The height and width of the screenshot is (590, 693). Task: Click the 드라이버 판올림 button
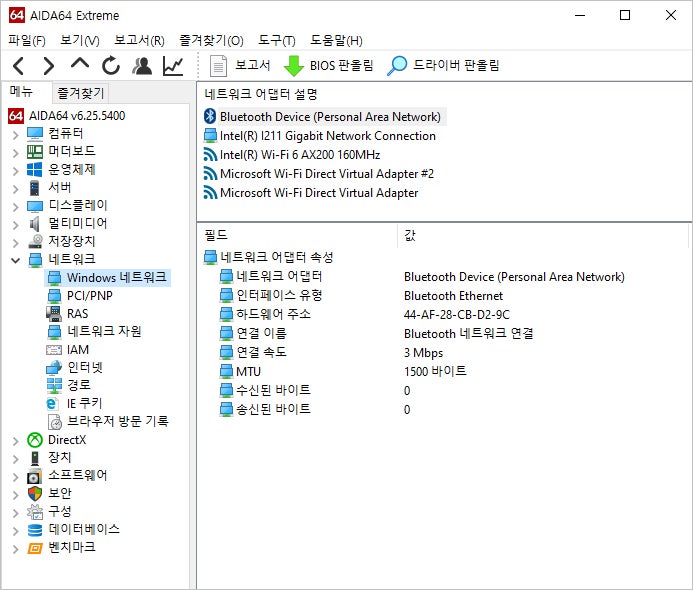tap(443, 66)
